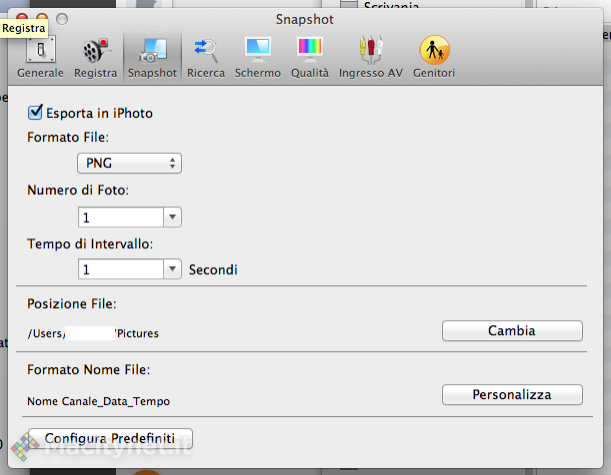Image resolution: width=611 pixels, height=475 pixels.
Task: Click Configura Predefiniti button
Action: coord(110,439)
